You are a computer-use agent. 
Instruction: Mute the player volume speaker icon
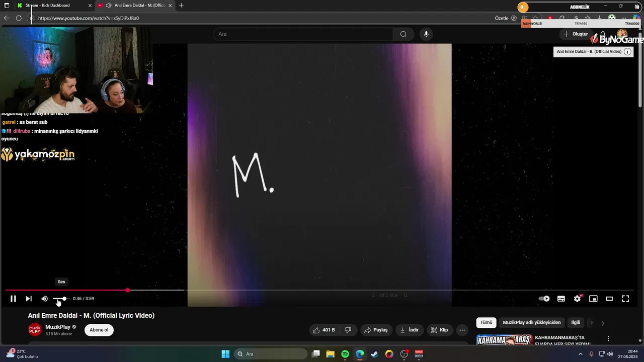[x=44, y=299]
